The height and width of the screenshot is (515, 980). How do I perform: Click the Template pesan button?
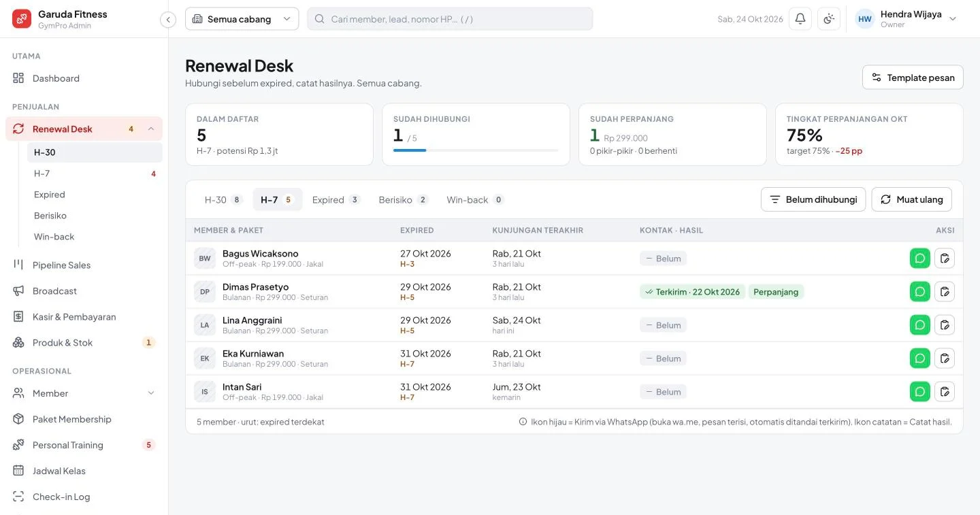[913, 78]
